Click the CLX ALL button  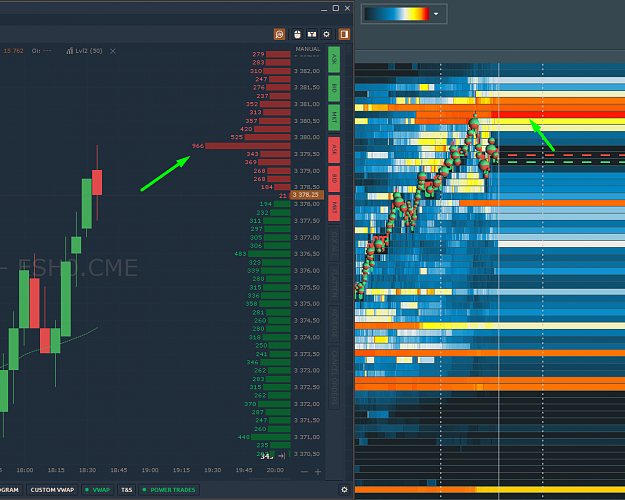pos(334,244)
